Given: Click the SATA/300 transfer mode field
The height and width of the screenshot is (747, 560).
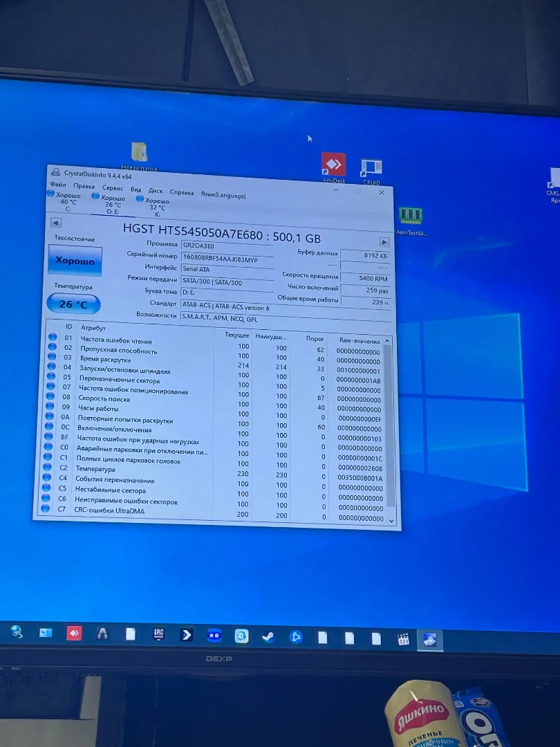Looking at the screenshot, I should 227,282.
